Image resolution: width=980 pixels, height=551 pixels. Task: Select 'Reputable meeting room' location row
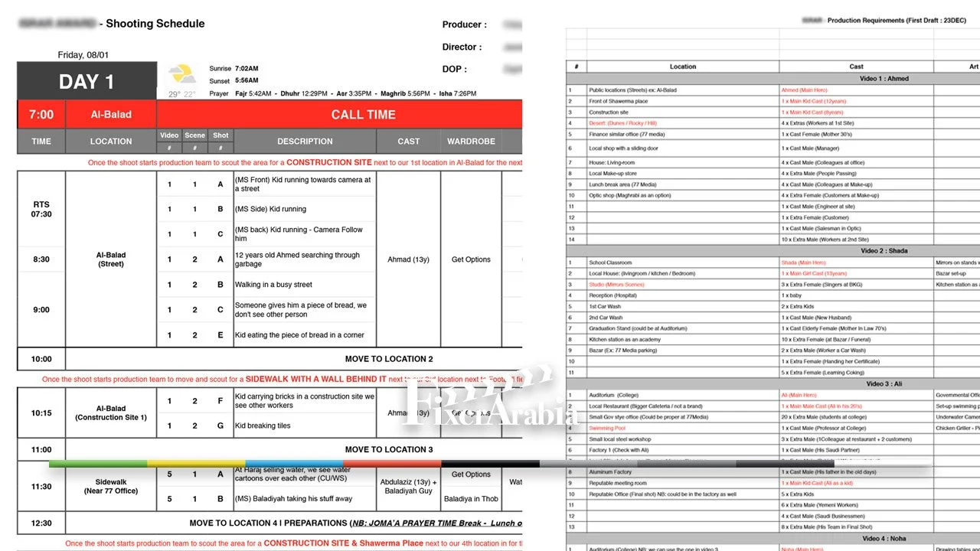tap(617, 484)
